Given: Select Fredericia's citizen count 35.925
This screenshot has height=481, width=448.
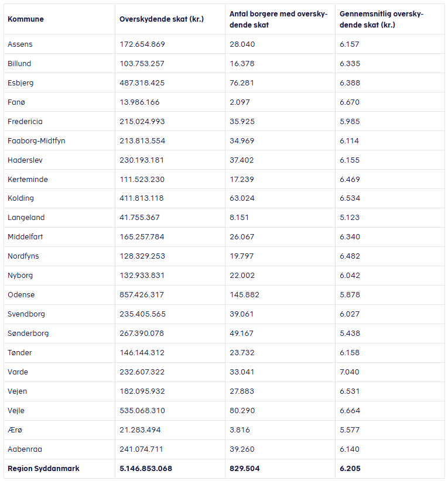Looking at the screenshot, I should click(242, 122).
